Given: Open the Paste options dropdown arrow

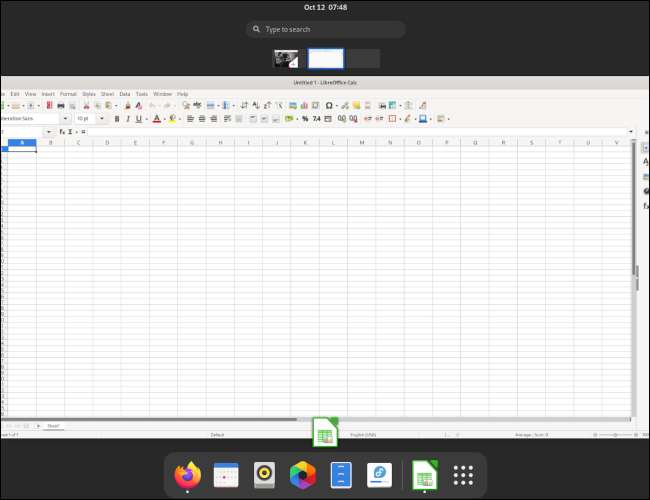Looking at the screenshot, I should [116, 106].
